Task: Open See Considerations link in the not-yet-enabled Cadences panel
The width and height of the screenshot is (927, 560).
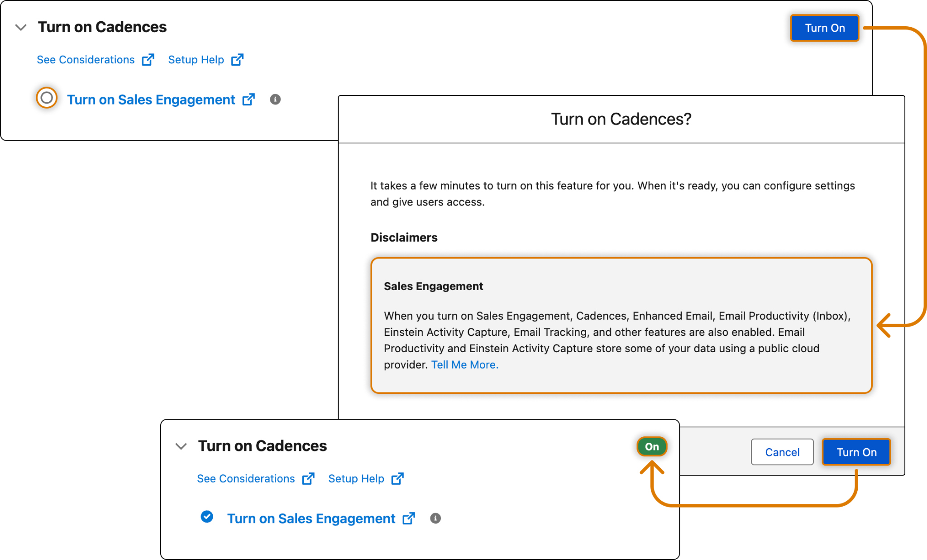Action: click(86, 60)
